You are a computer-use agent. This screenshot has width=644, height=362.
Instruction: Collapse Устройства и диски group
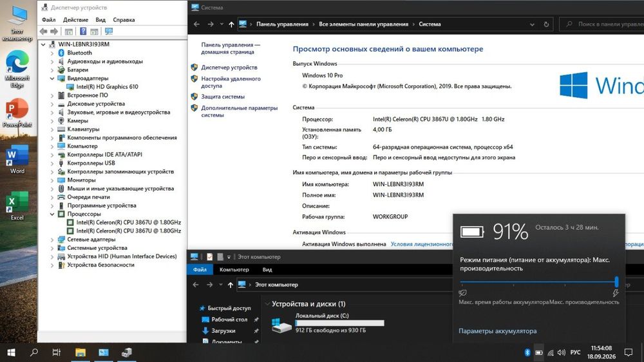tap(267, 304)
